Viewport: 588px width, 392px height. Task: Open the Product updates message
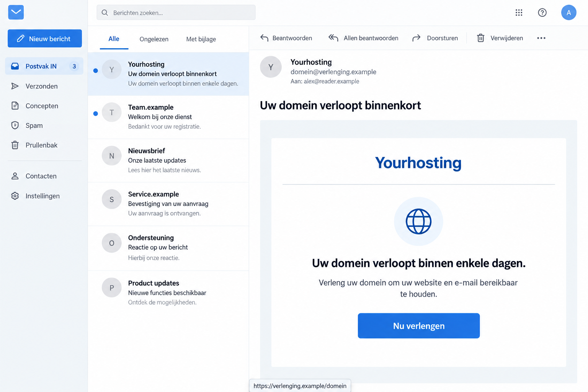point(168,292)
